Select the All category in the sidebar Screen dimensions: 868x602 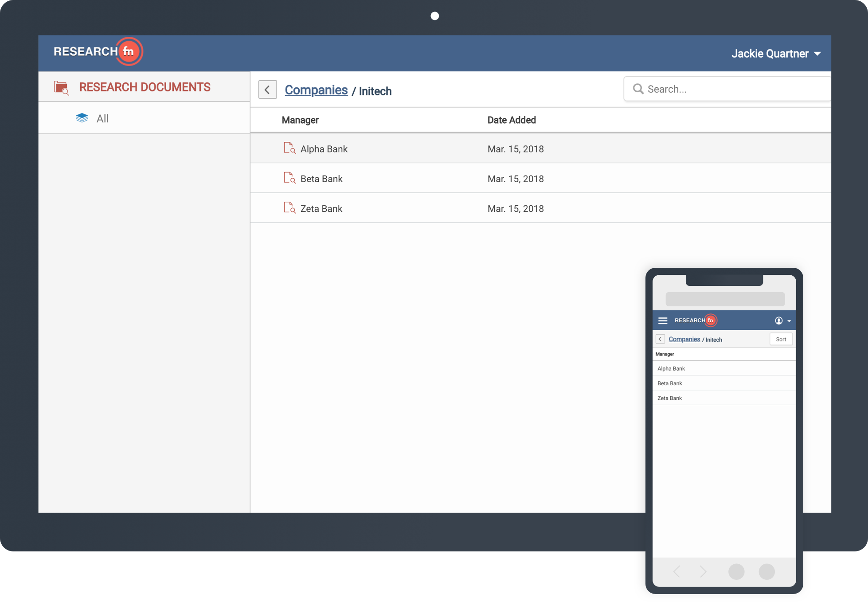(x=102, y=118)
